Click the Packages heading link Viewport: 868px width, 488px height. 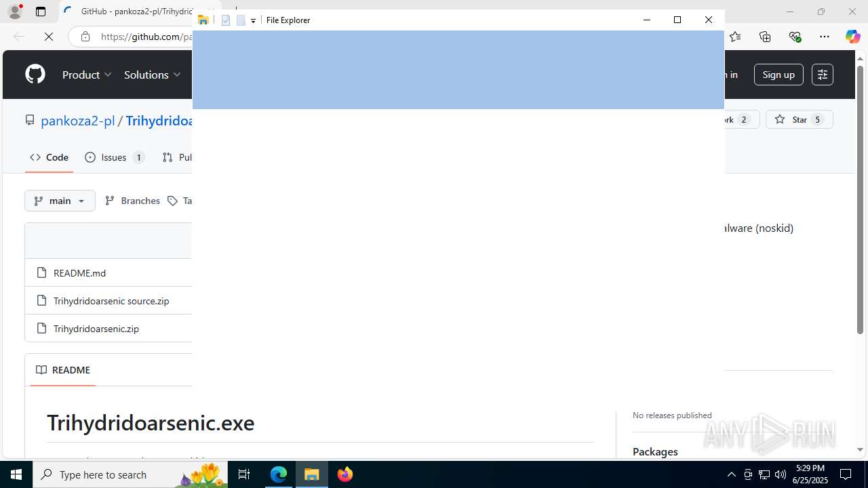click(655, 451)
